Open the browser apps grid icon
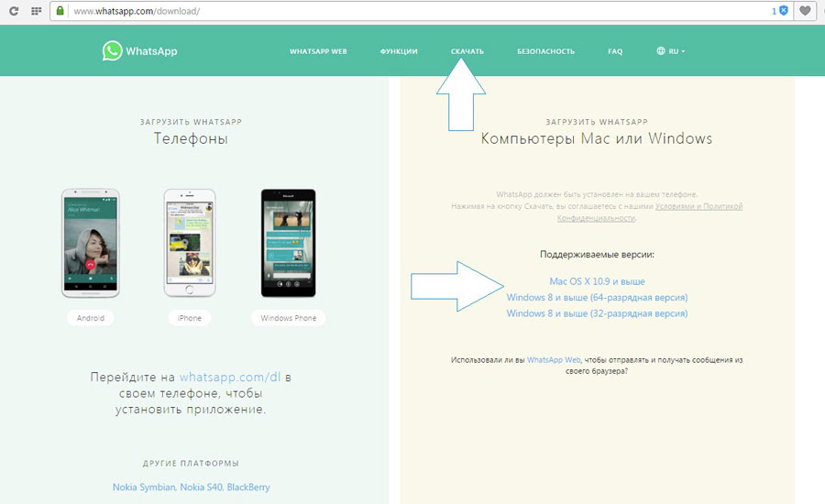This screenshot has height=504, width=825. [36, 10]
